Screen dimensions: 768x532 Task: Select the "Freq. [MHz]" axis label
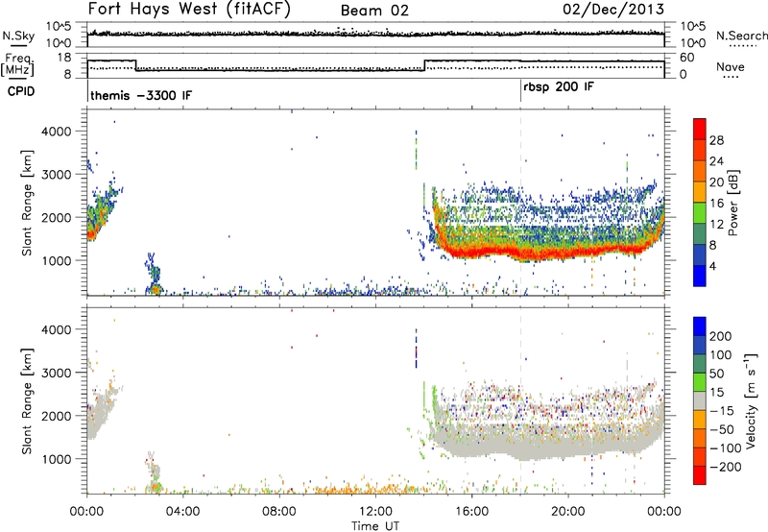point(17,64)
